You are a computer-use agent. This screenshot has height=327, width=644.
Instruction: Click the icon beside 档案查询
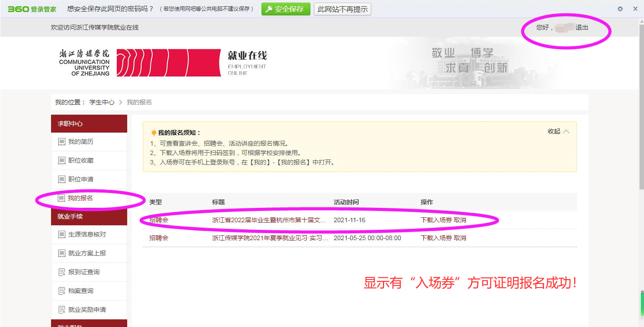coord(61,291)
